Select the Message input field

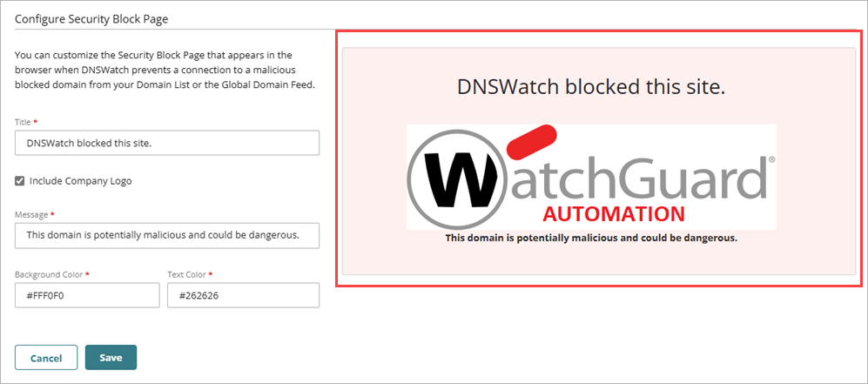pyautogui.click(x=167, y=235)
